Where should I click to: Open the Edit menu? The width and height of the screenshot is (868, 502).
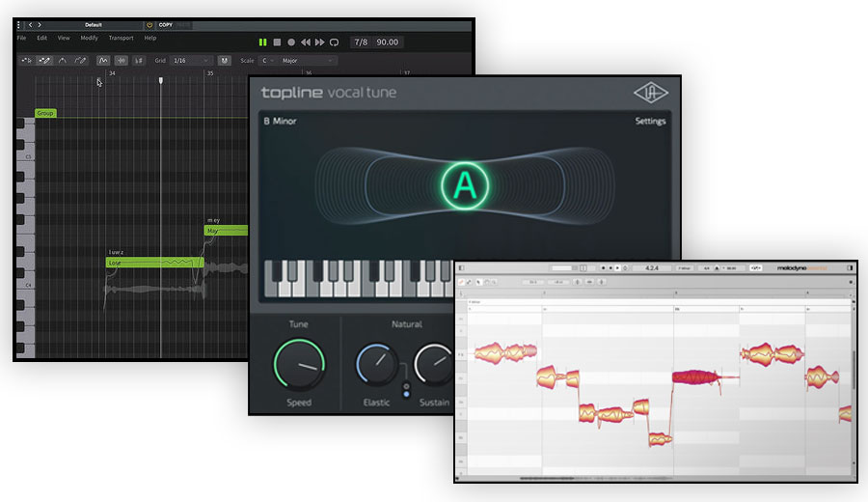pyautogui.click(x=42, y=38)
